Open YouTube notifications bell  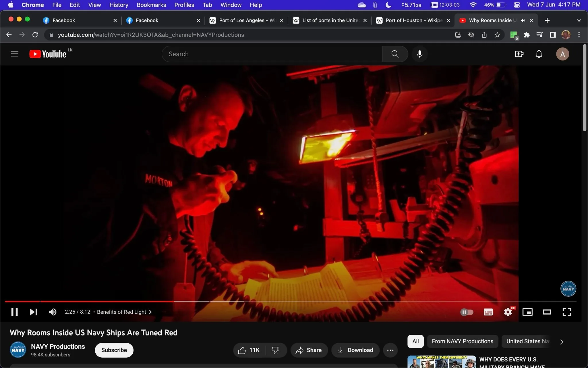click(x=538, y=54)
